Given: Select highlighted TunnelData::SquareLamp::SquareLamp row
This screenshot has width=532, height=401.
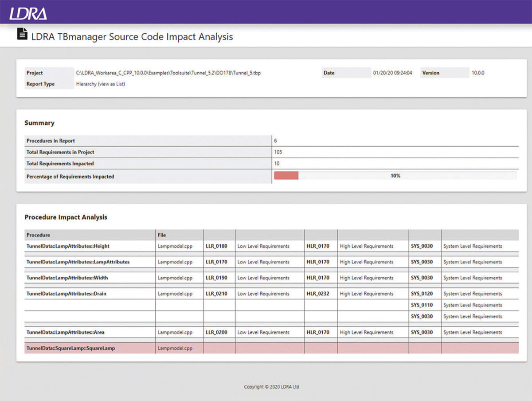Looking at the screenshot, I should pos(271,348).
